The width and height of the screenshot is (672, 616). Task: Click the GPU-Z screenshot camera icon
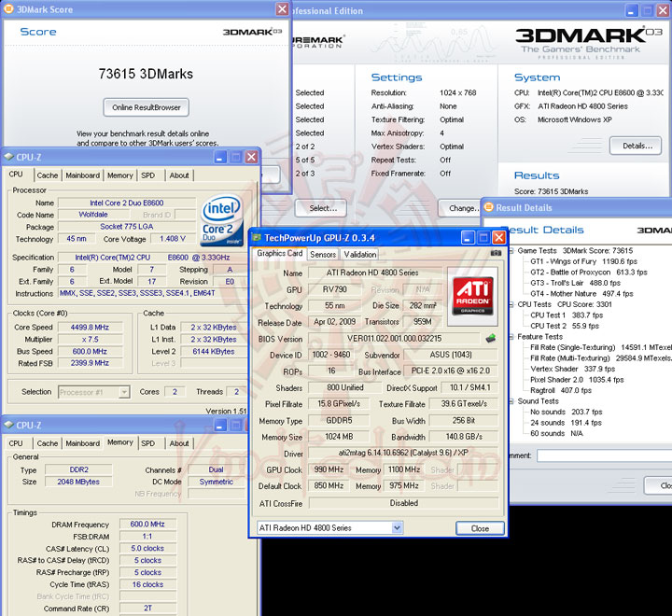[496, 253]
